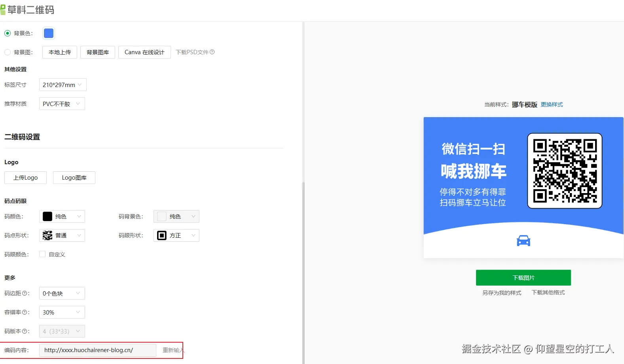This screenshot has height=364, width=624.
Task: Click 微信扫一扫 text in preview
Action: tap(473, 149)
